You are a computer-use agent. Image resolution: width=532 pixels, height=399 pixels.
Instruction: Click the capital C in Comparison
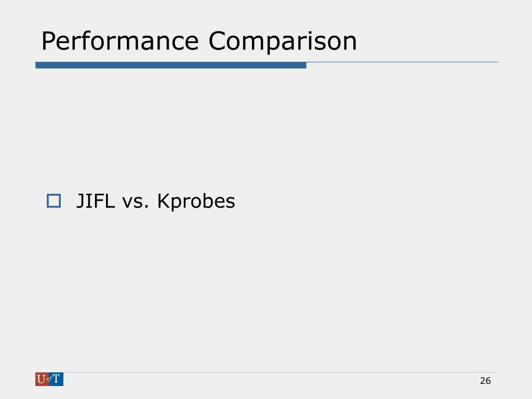click(217, 41)
